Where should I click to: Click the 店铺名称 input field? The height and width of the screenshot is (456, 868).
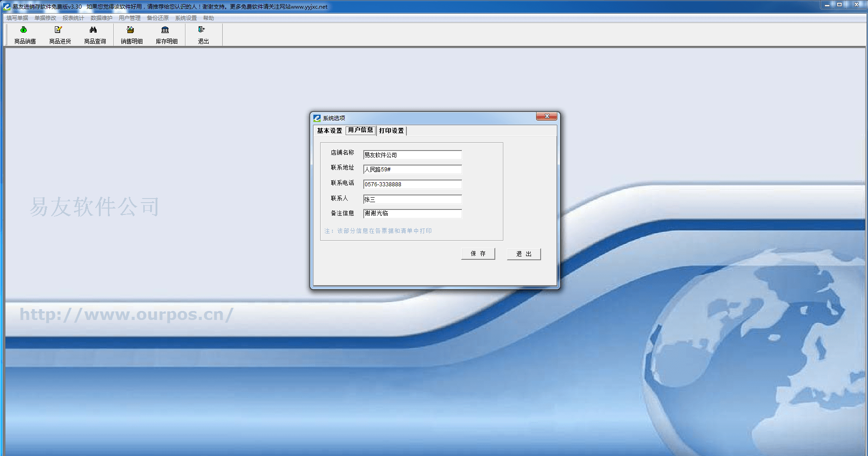412,155
